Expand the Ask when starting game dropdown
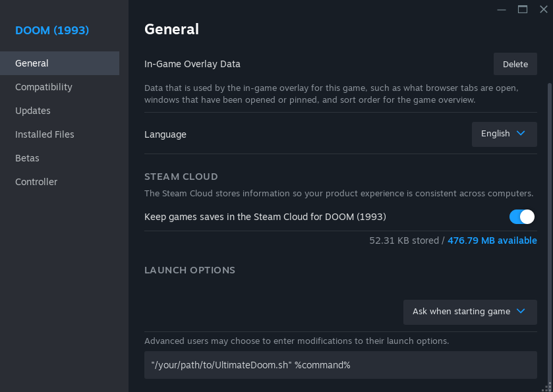 tap(469, 312)
